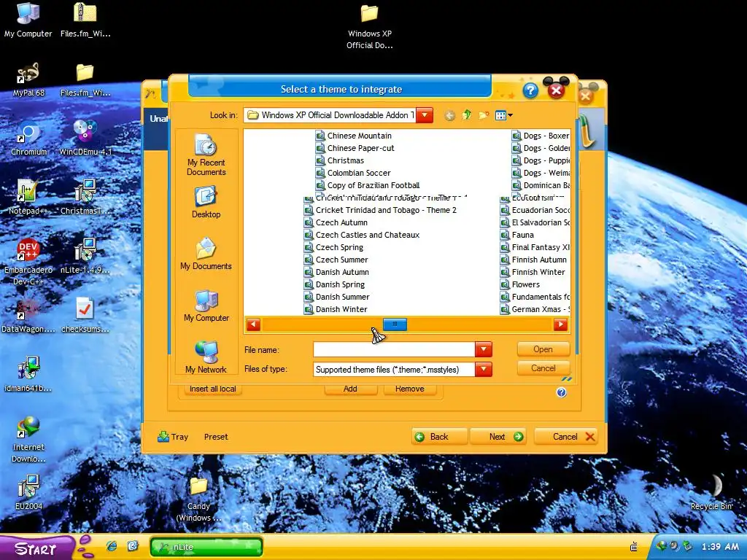Open My Recent Documents in places bar

pyautogui.click(x=206, y=155)
